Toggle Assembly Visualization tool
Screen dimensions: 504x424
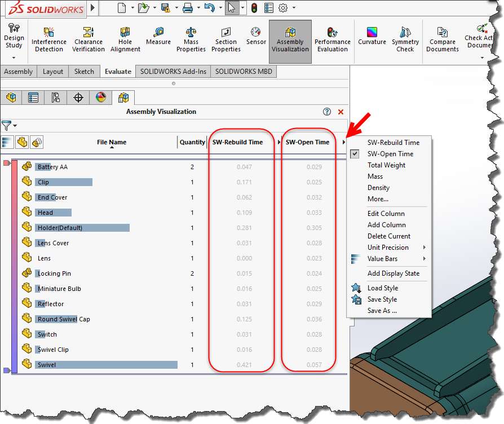tap(290, 42)
